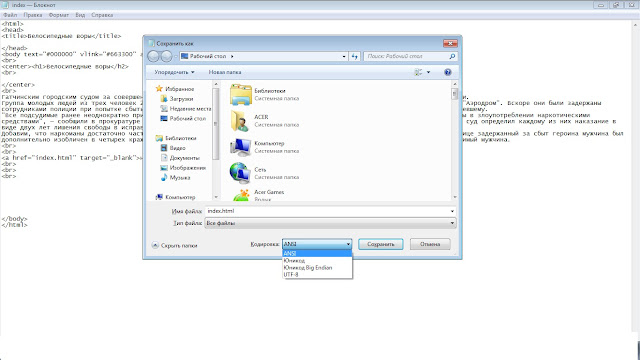The width and height of the screenshot is (640, 360).
Task: Open the Файл menu in Notepad
Action: (10, 15)
